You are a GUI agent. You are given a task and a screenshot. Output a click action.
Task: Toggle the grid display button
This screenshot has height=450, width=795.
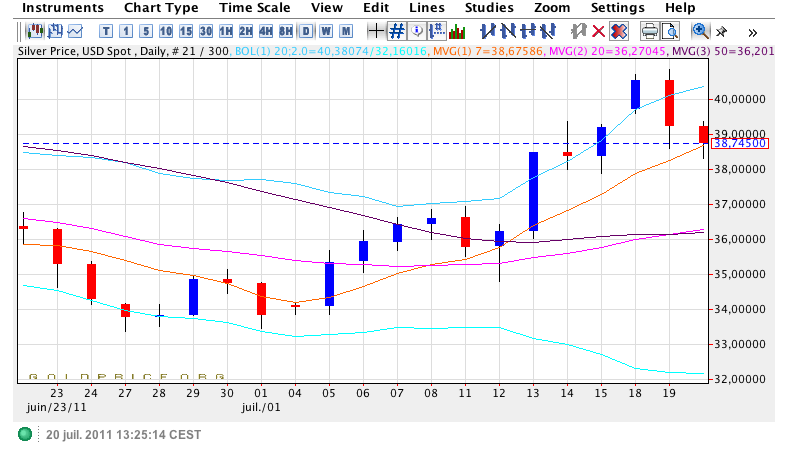tap(396, 30)
